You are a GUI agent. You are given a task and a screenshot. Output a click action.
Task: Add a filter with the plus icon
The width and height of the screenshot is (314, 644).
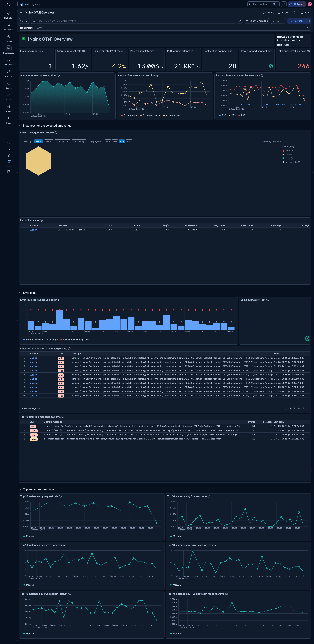pos(22,21)
